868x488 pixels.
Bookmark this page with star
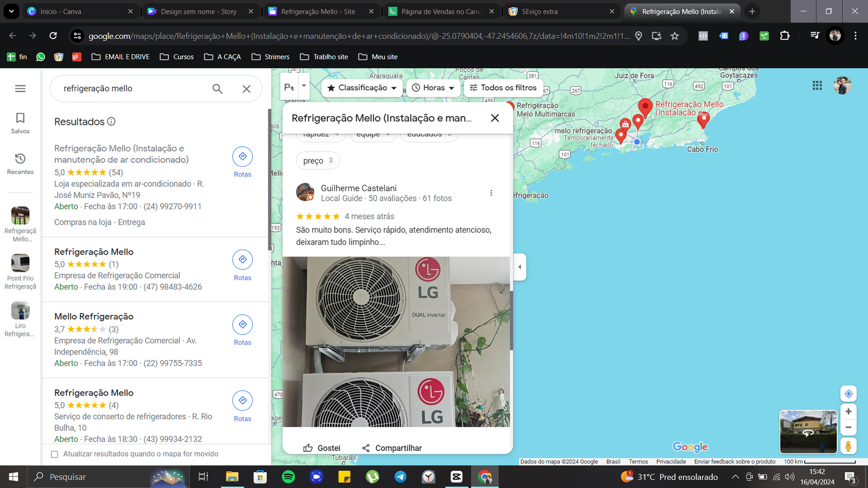click(675, 36)
